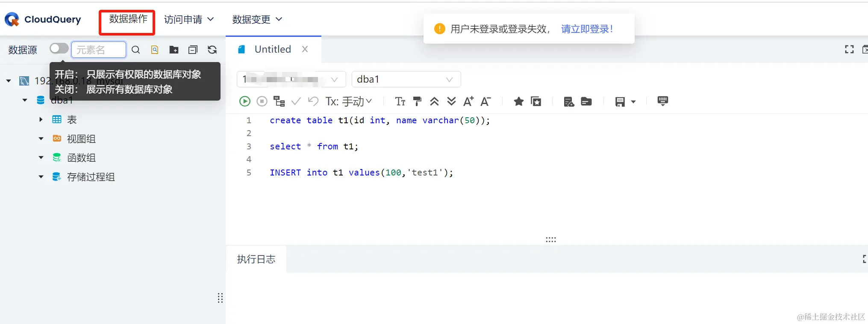Expand the 访问申请 menu

pos(189,19)
